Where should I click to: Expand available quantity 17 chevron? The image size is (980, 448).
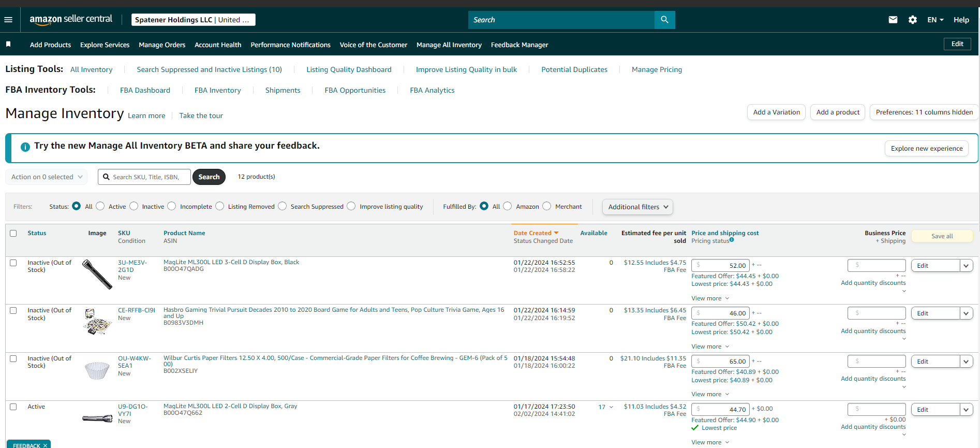[x=611, y=407]
